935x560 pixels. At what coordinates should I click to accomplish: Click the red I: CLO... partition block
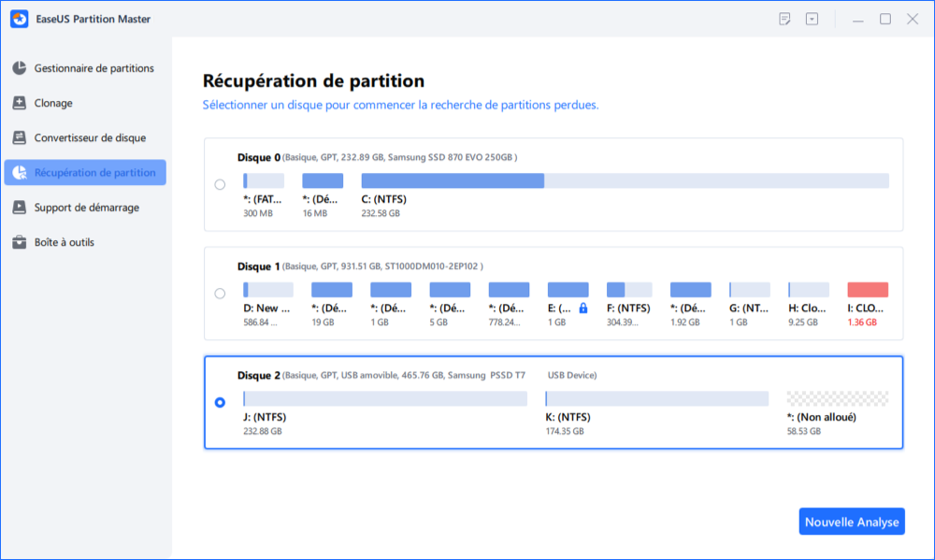pyautogui.click(x=868, y=290)
